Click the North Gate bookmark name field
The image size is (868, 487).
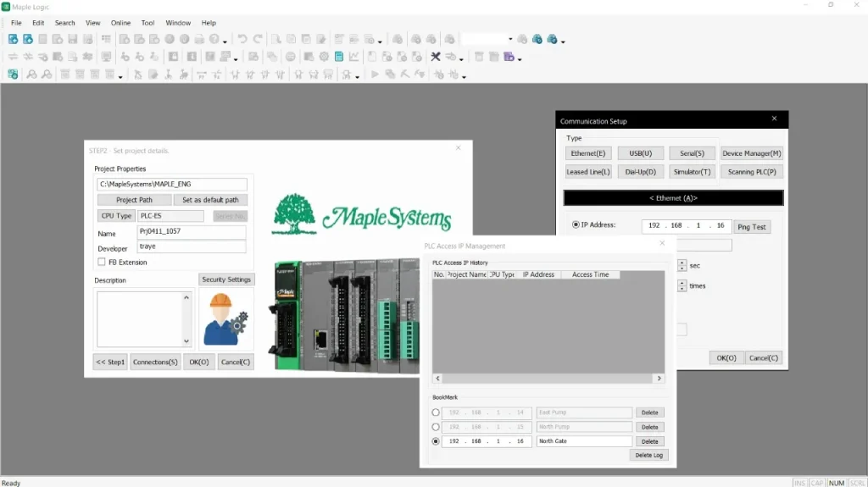point(584,441)
